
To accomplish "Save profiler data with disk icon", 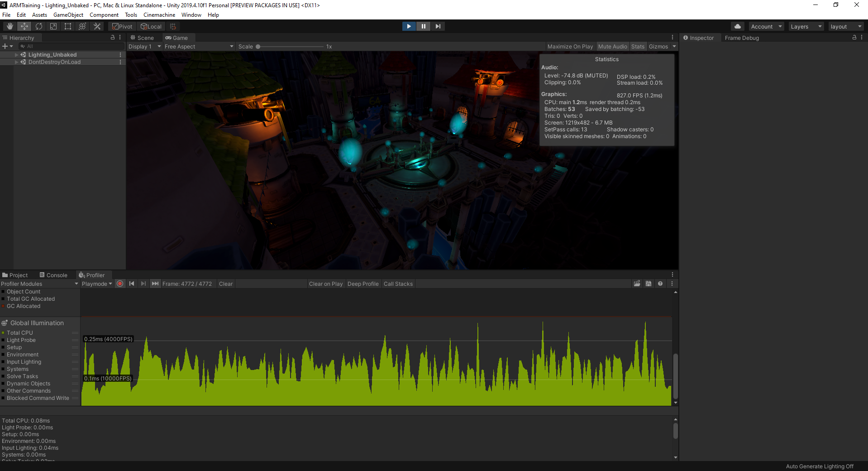I will 649,284.
